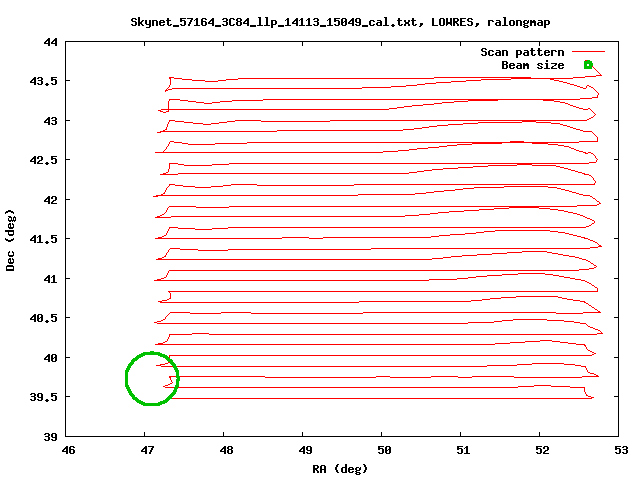This screenshot has height=480, width=640.
Task: Click the y-axis tick label 40
Action: pyautogui.click(x=51, y=358)
